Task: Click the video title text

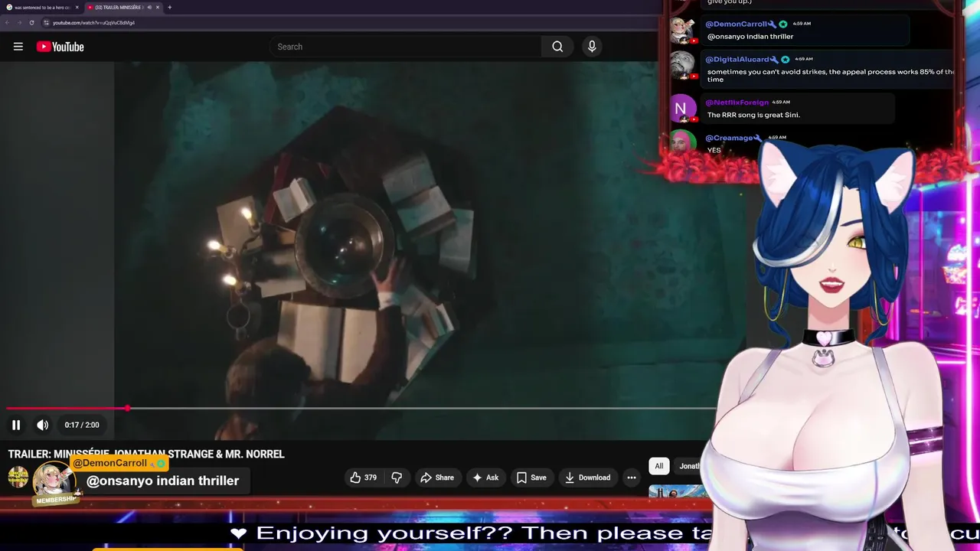Action: click(146, 454)
